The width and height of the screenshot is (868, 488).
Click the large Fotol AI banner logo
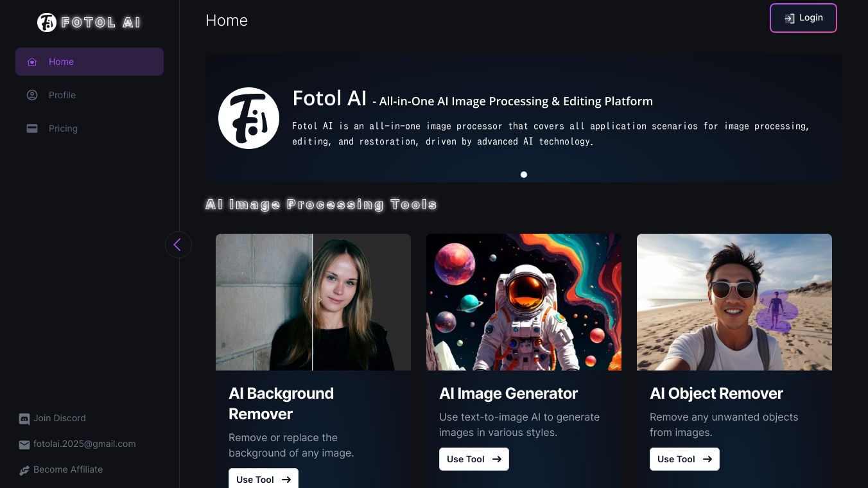pyautogui.click(x=248, y=118)
